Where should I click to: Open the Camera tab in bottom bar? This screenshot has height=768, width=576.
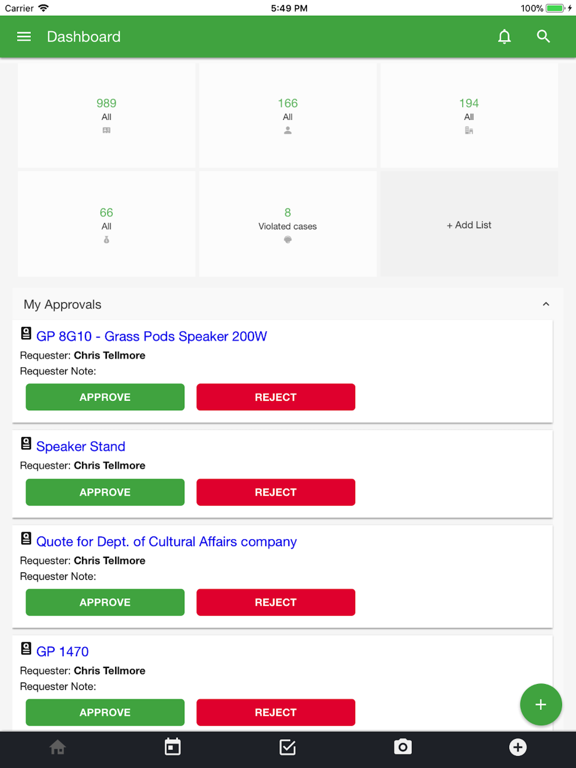(403, 747)
